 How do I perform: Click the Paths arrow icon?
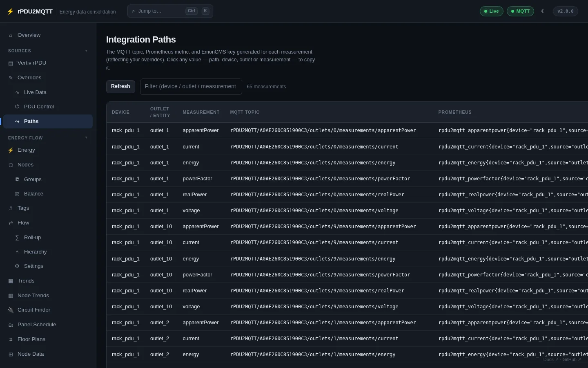pos(17,121)
